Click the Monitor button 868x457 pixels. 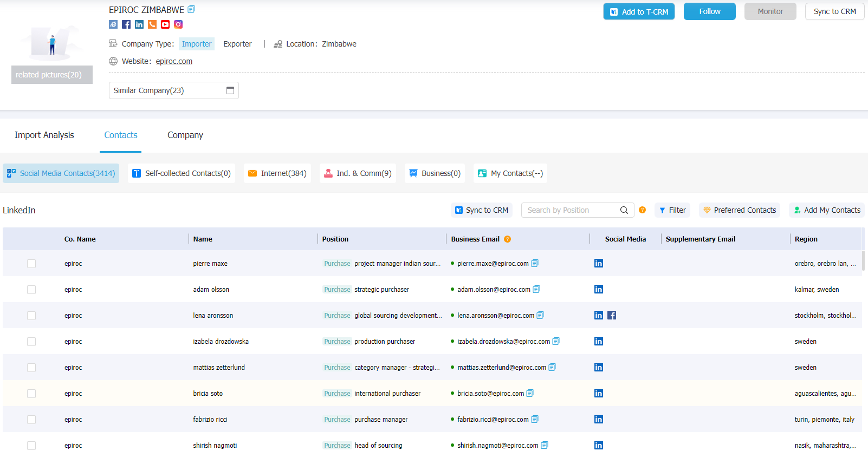pyautogui.click(x=770, y=11)
